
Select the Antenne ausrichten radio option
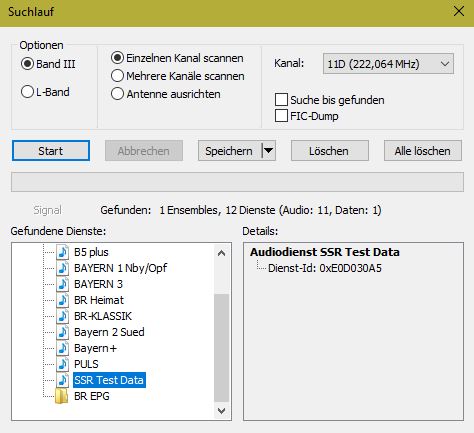tap(117, 94)
